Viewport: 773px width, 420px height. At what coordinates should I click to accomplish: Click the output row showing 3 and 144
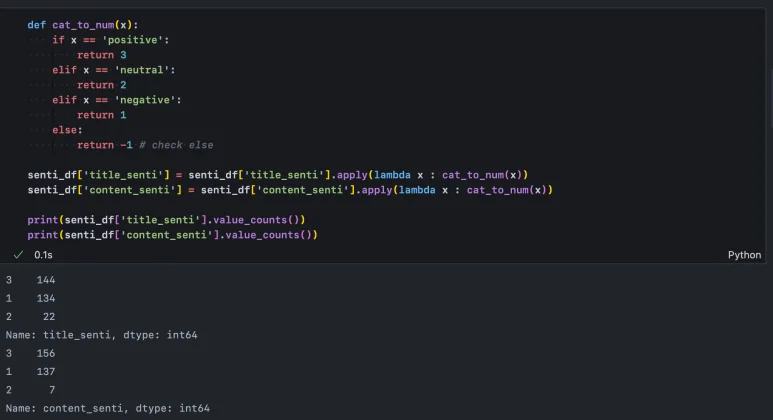[x=30, y=280]
